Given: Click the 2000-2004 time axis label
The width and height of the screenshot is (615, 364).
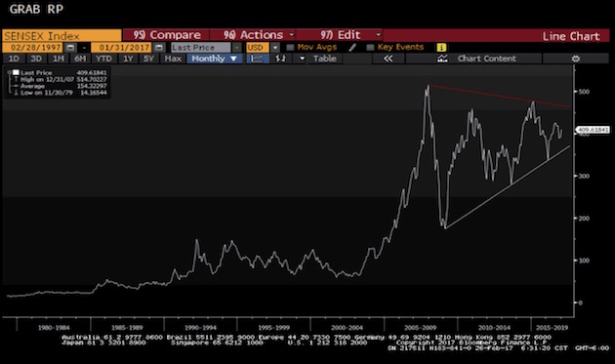Looking at the screenshot, I should (x=348, y=328).
